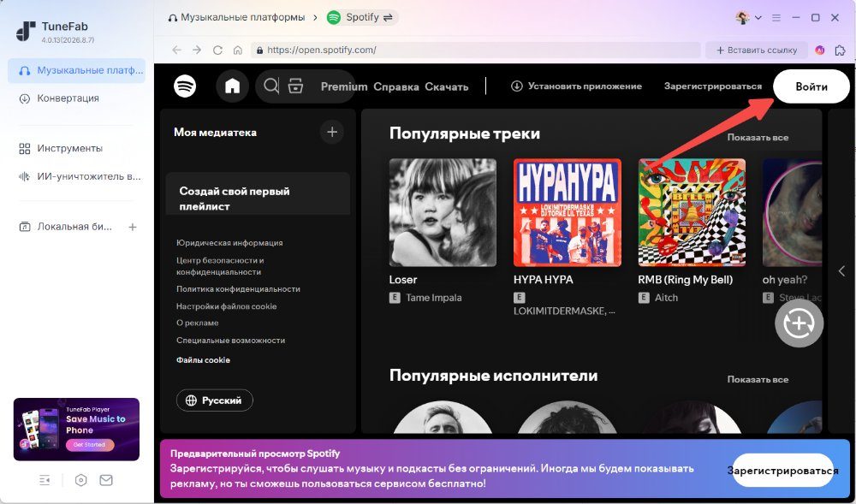
Task: Open the AI assistant icon
Action: click(819, 50)
